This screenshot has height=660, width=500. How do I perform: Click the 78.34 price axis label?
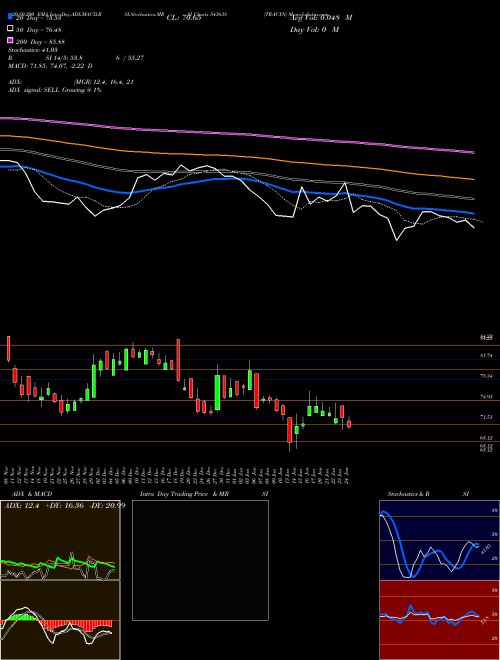486,376
